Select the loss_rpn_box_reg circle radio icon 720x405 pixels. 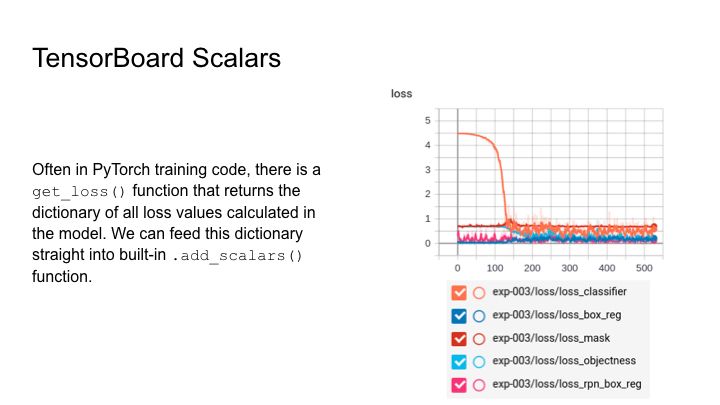pyautogui.click(x=479, y=385)
